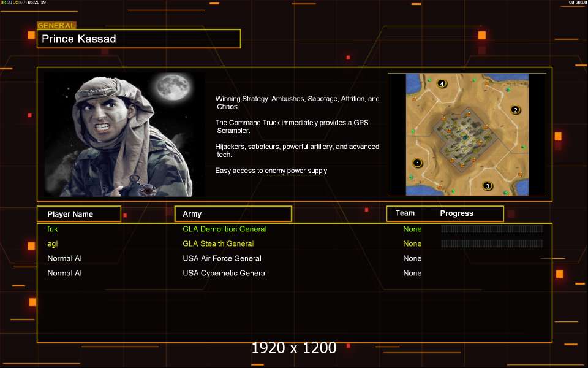Click start position marker 3 on map
The height and width of the screenshot is (368, 588).
[487, 186]
